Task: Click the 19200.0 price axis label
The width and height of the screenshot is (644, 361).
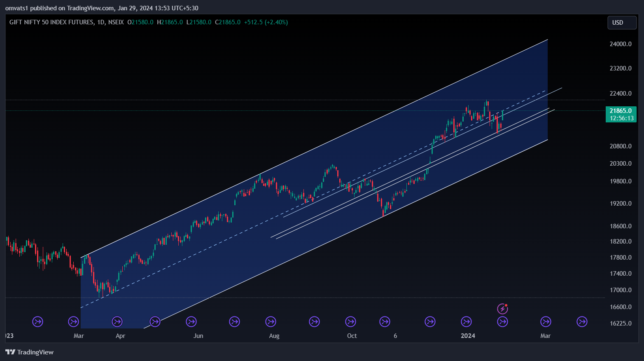Action: point(621,204)
